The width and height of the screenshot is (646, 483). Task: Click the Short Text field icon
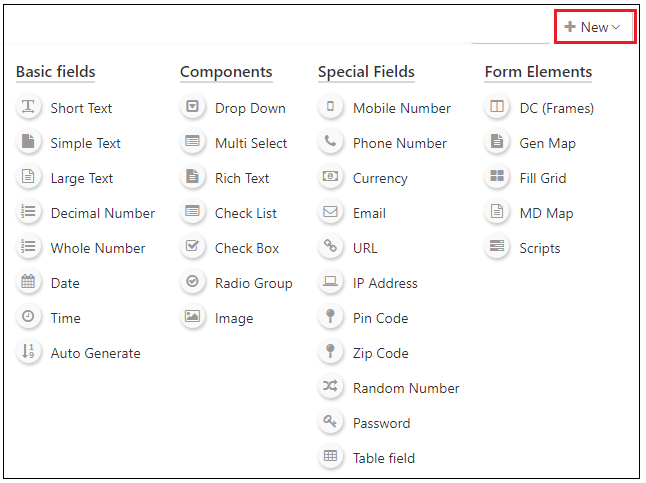(x=29, y=108)
